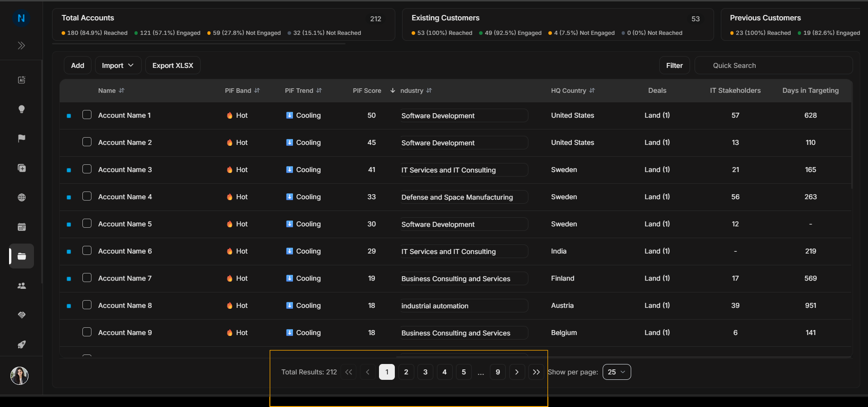Click the Add button

(x=77, y=66)
